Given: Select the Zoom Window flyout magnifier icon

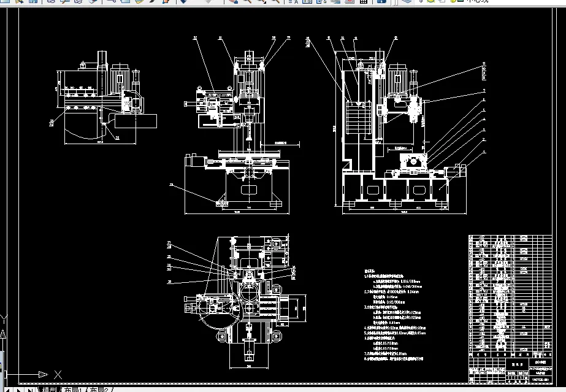Looking at the screenshot, I should pos(261,1).
